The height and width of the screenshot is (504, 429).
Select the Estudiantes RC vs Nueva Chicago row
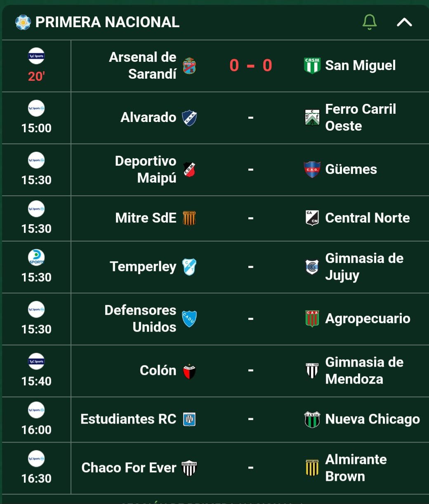pyautogui.click(x=214, y=420)
